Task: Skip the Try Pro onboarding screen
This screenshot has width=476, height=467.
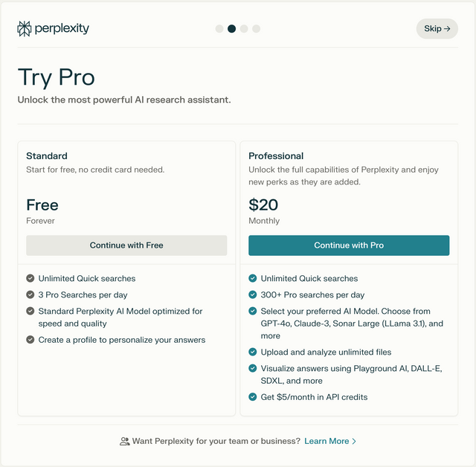Action: [437, 29]
